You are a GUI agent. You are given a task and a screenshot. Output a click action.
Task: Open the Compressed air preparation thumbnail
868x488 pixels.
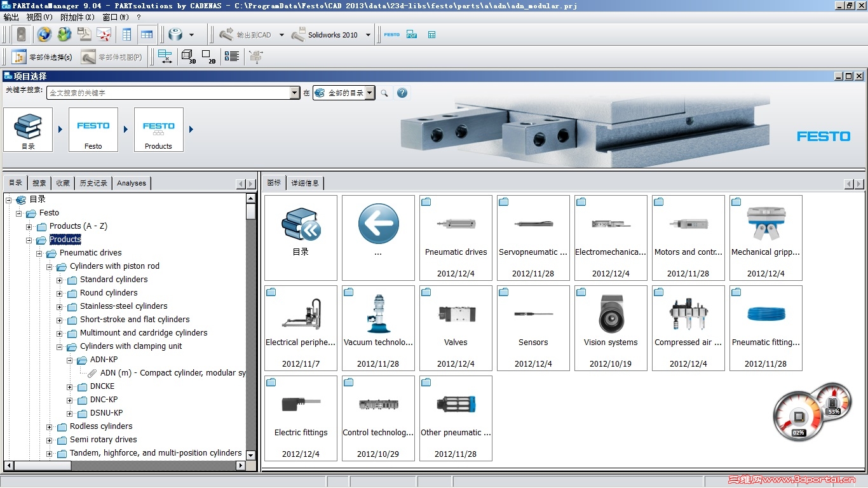(688, 328)
